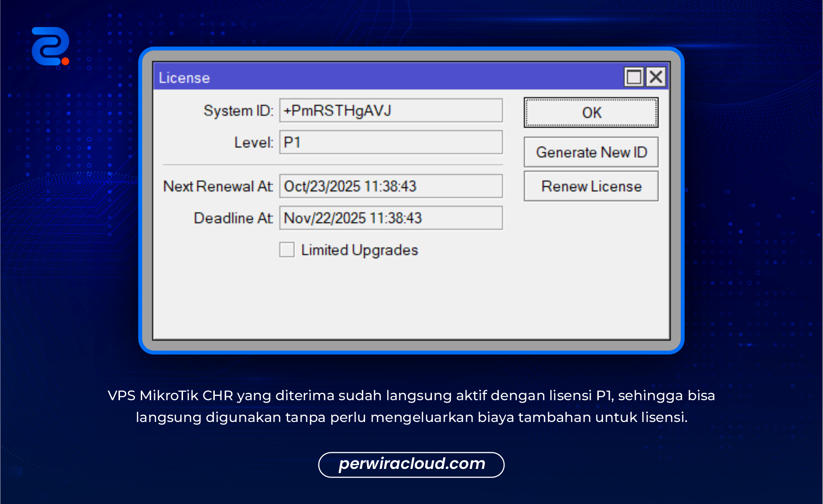
Task: Select the System ID input field
Action: coord(391,110)
